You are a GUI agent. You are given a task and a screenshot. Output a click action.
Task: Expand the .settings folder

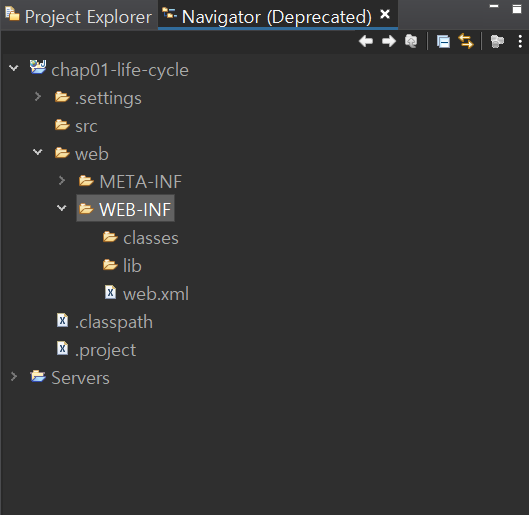(38, 97)
